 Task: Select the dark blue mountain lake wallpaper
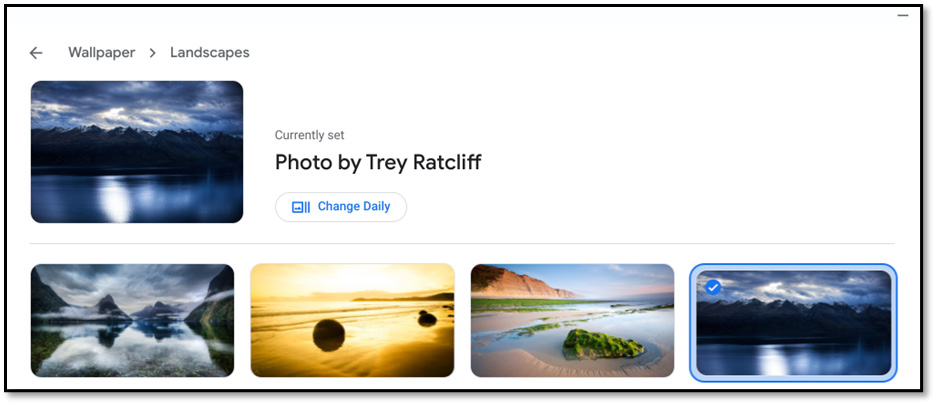tap(793, 323)
